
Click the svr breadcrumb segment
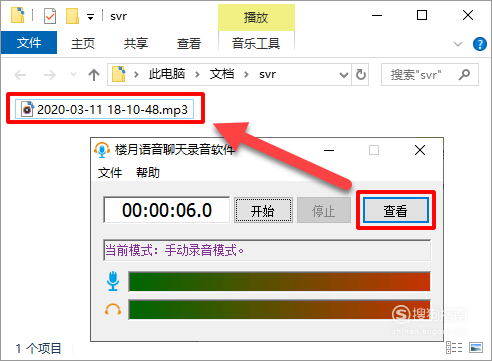267,74
